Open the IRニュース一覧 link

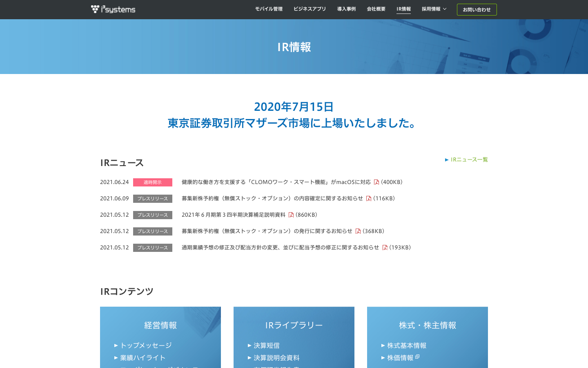click(469, 159)
